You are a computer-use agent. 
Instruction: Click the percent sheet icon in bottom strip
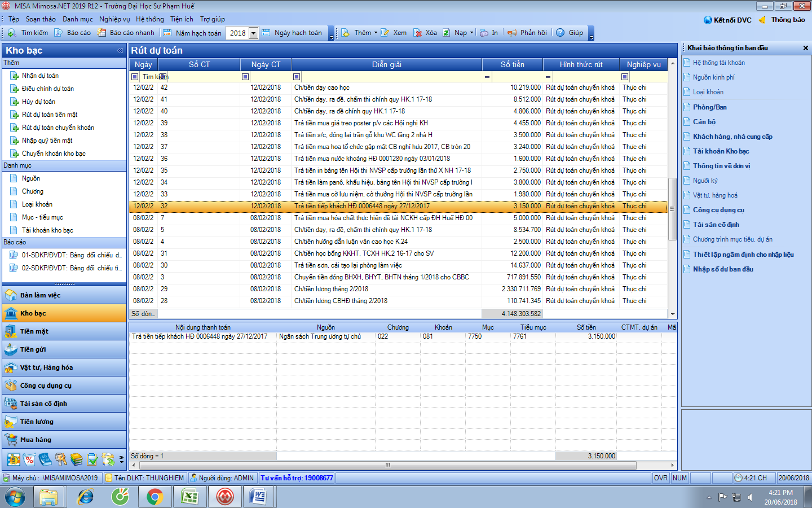click(x=29, y=459)
